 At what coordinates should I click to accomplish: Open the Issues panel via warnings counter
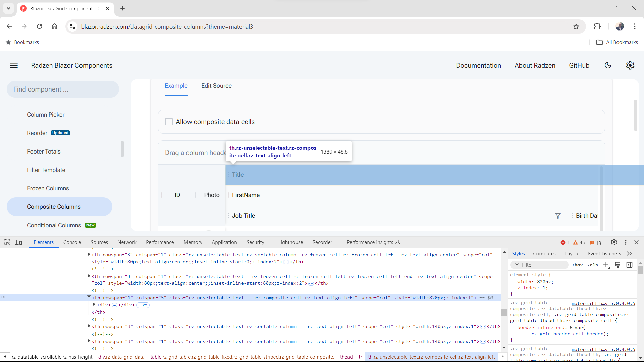click(578, 242)
